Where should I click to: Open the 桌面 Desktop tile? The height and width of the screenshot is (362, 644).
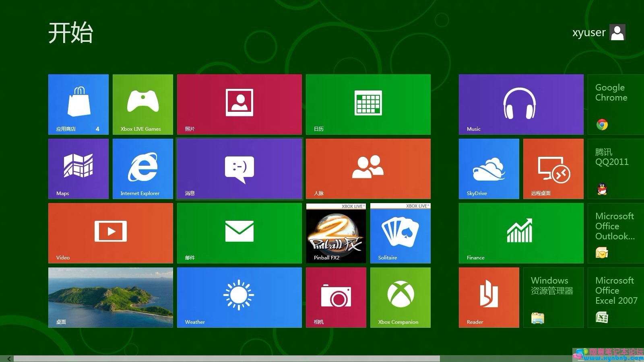[111, 298]
